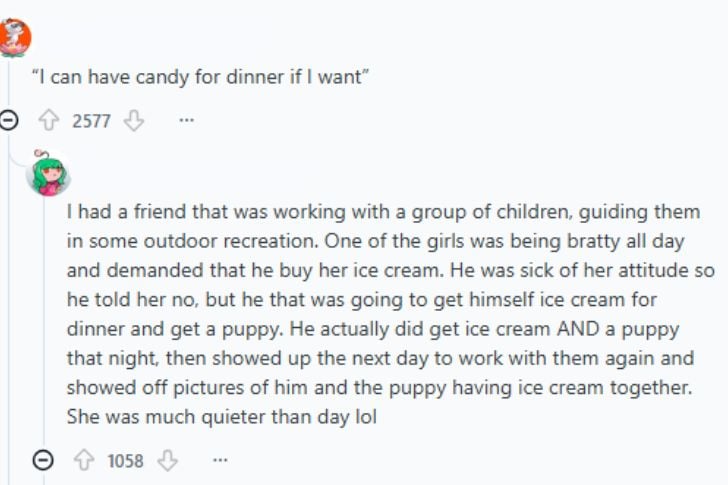Click the line ending "quieter than day lol"
728x485 pixels.
pyautogui.click(x=221, y=416)
